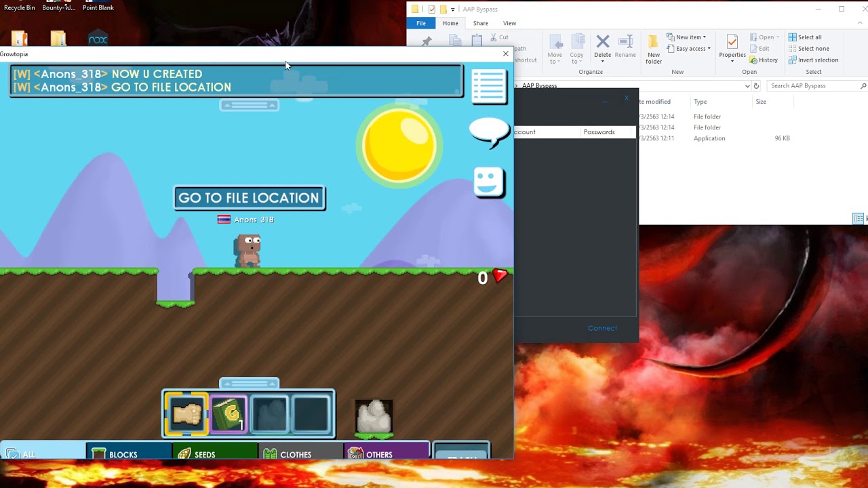Select the green wrench book inventory item
Image resolution: width=868 pixels, height=488 pixels.
point(228,413)
